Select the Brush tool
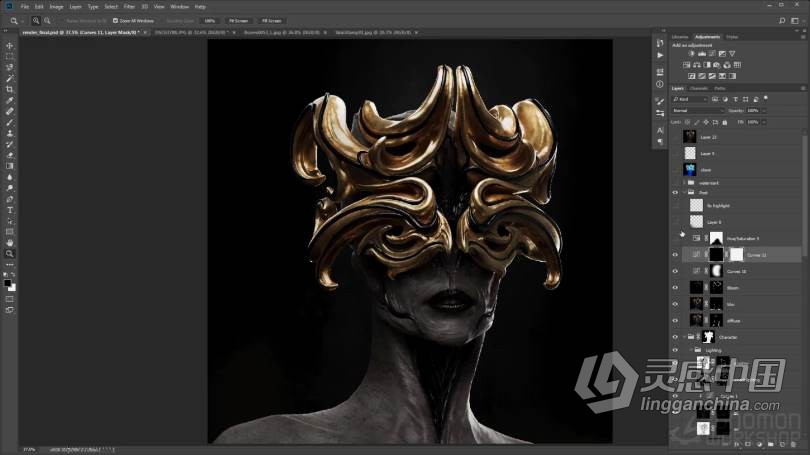The width and height of the screenshot is (810, 455). pos(9,122)
